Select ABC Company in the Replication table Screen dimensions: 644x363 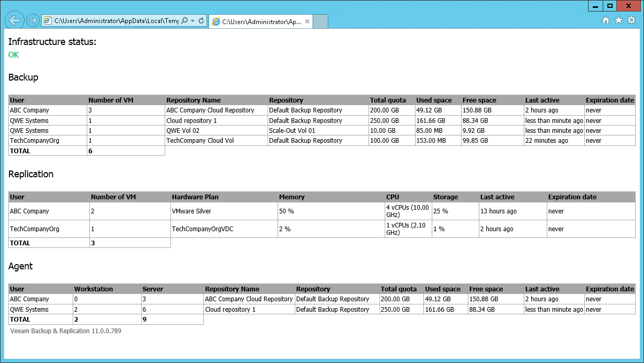[29, 211]
